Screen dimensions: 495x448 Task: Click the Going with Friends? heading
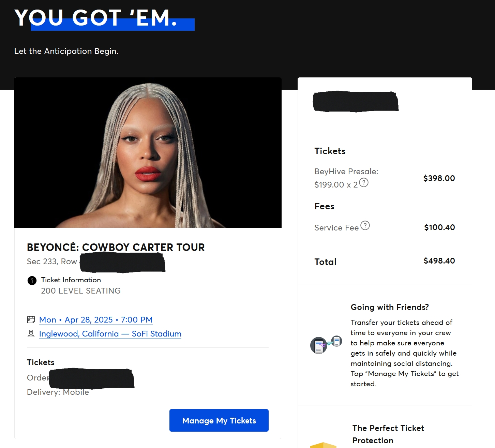390,307
